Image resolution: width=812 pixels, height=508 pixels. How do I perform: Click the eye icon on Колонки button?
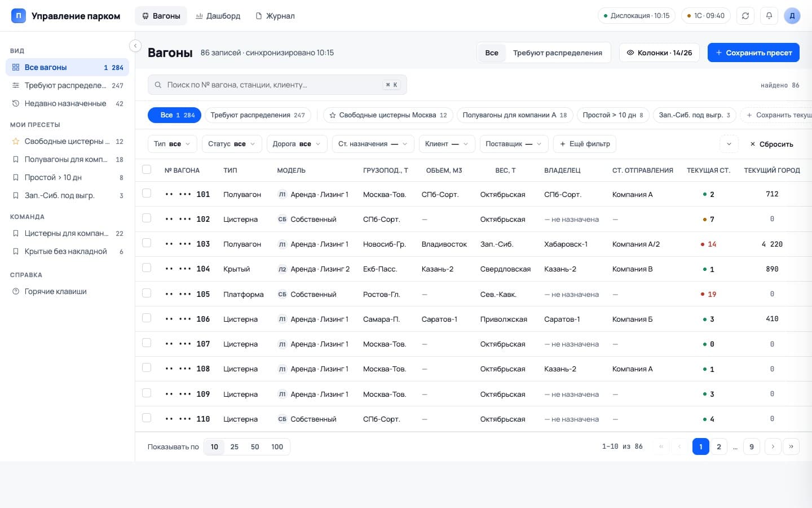(630, 52)
